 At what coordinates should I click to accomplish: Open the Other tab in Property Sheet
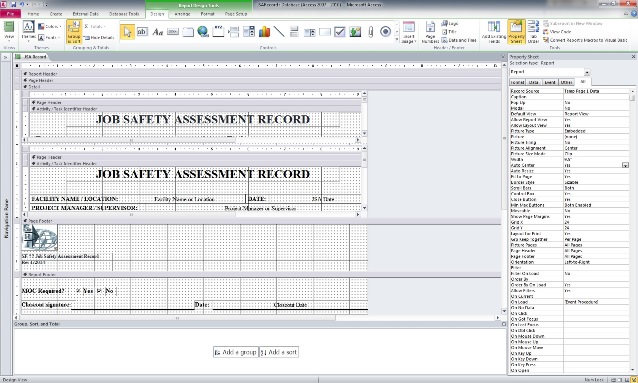566,82
